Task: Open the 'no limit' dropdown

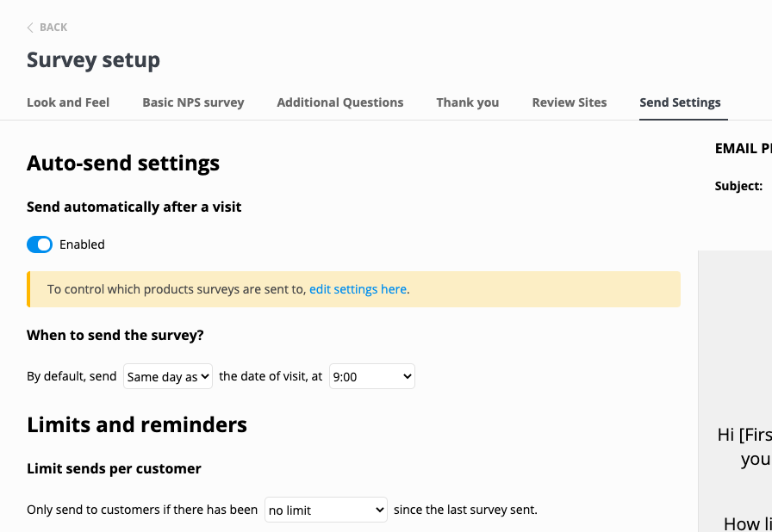Action: [x=326, y=510]
